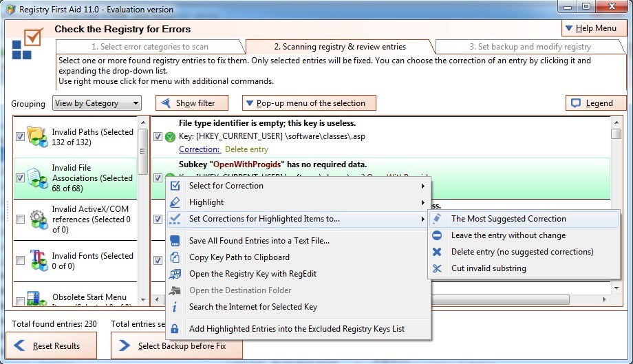Click the Select for Correction checkbox icon

tap(175, 186)
